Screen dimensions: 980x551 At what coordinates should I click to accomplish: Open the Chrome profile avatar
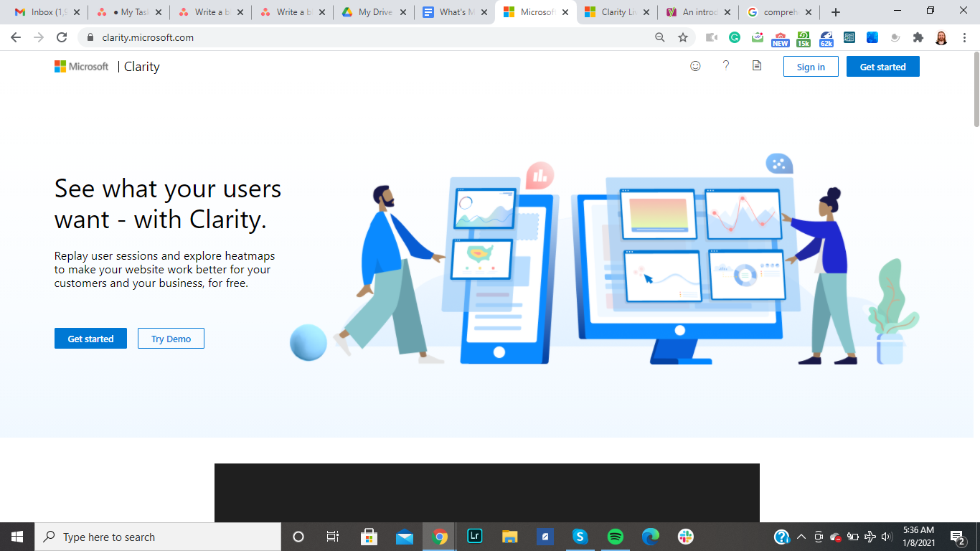coord(941,37)
